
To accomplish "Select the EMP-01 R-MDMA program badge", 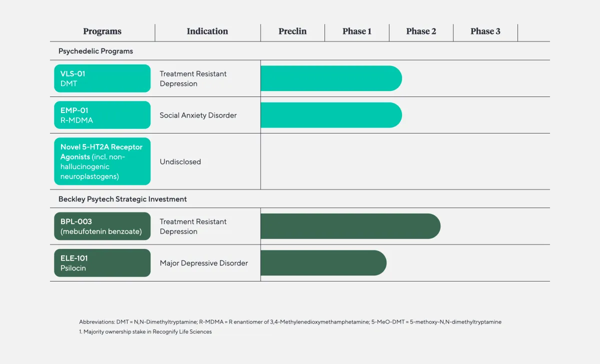I will pos(102,114).
